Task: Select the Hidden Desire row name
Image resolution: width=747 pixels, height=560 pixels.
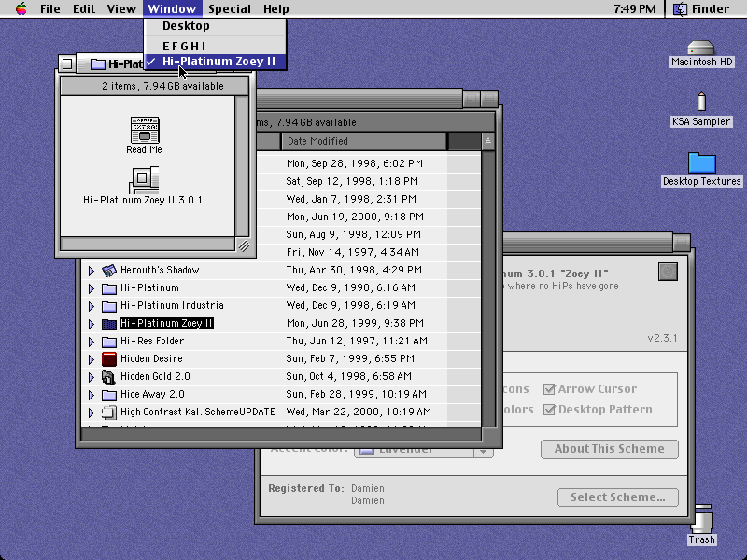Action: (x=151, y=358)
